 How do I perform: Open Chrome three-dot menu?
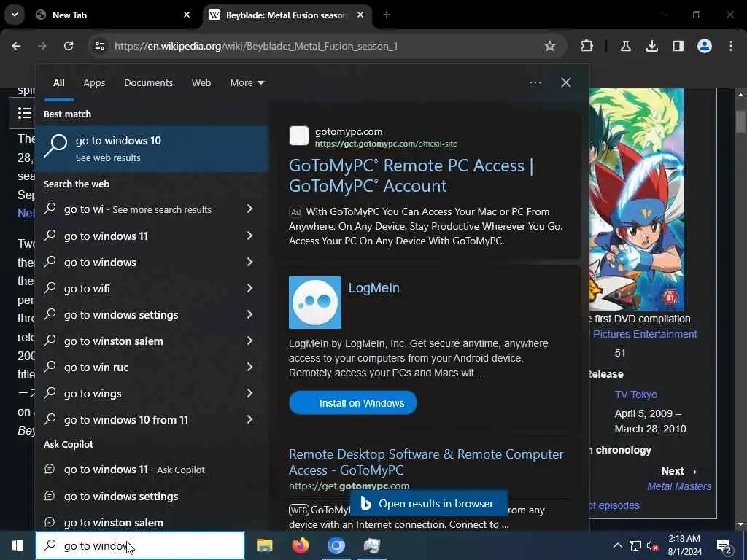coord(731,46)
